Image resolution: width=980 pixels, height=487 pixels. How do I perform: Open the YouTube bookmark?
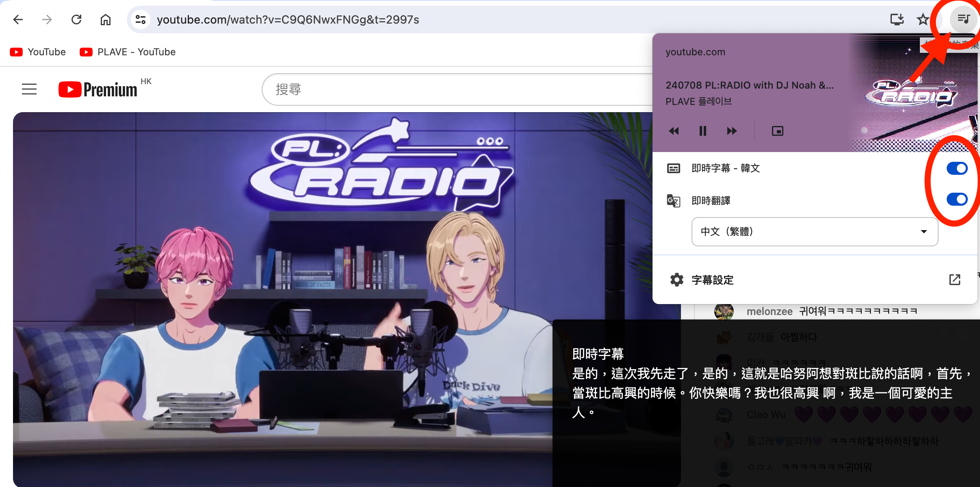[38, 52]
